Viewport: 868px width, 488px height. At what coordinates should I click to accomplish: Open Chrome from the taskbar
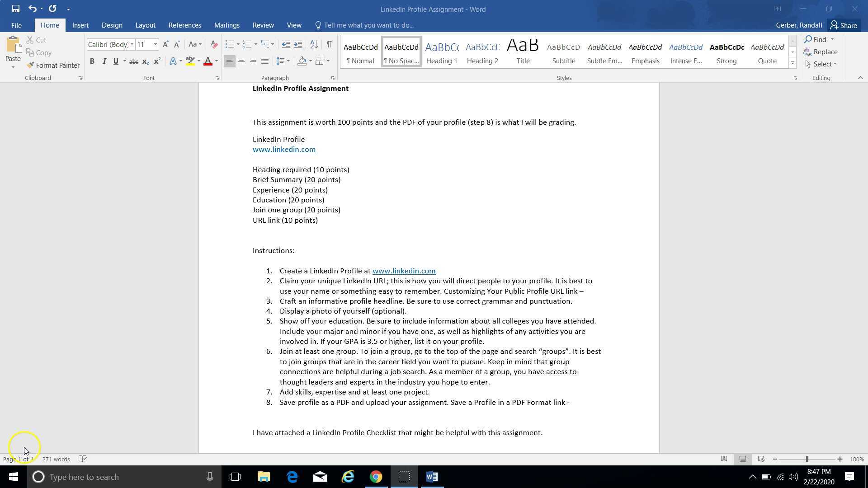pyautogui.click(x=376, y=476)
